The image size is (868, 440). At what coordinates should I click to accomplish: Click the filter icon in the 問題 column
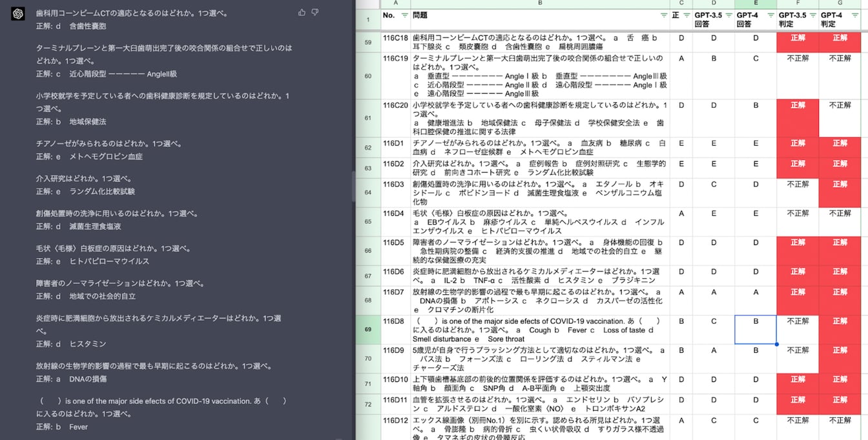[x=663, y=15]
